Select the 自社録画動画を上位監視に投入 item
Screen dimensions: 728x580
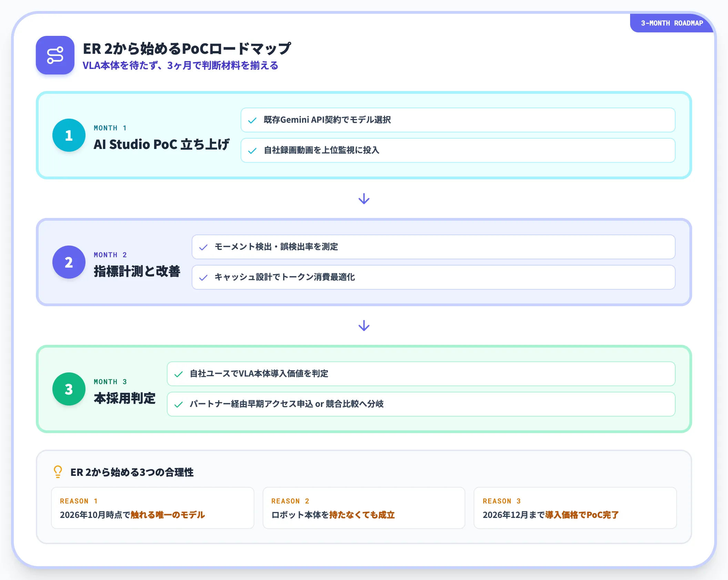(x=458, y=150)
